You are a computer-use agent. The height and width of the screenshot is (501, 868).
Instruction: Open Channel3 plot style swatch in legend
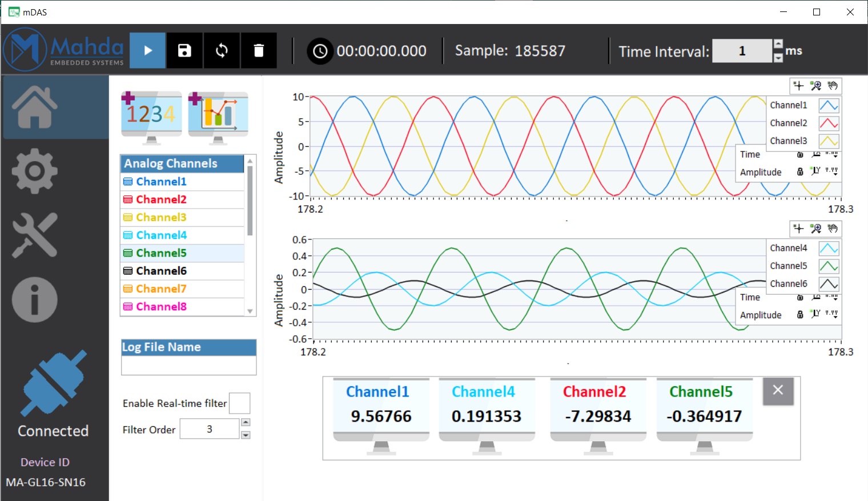tap(829, 141)
